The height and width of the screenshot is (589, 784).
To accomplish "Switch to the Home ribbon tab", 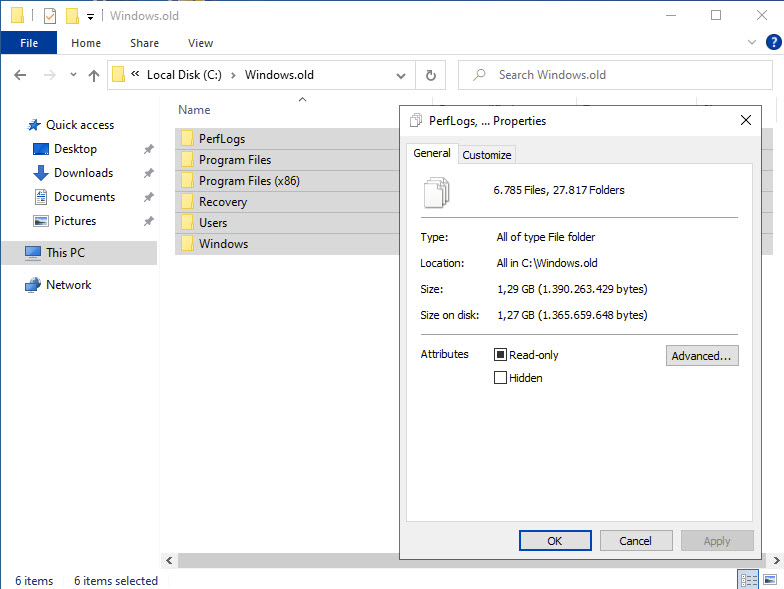I will tap(86, 43).
